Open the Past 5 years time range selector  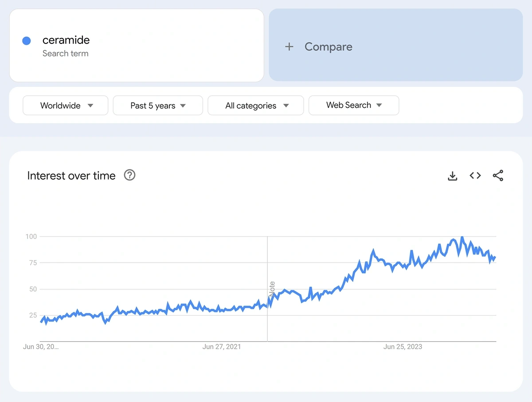[x=157, y=105]
